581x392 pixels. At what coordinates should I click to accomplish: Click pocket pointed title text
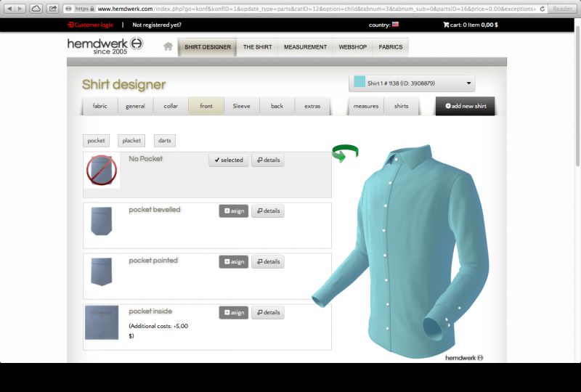pyautogui.click(x=153, y=261)
